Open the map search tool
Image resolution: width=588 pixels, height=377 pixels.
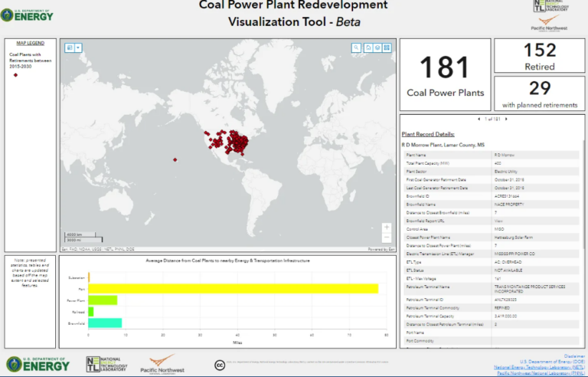[357, 48]
